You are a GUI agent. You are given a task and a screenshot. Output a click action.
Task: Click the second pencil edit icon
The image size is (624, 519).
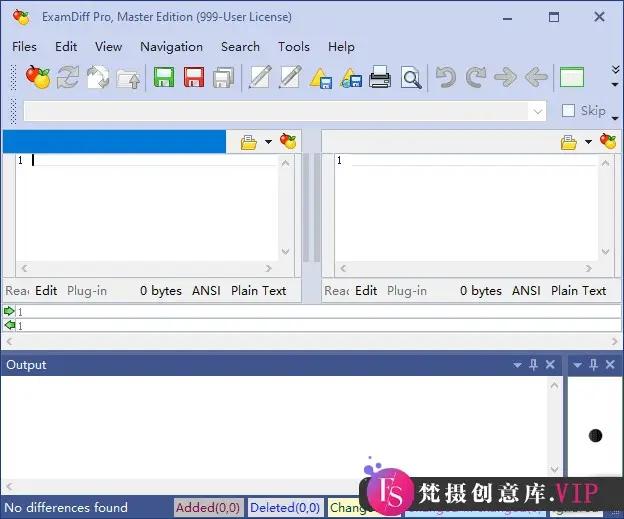[290, 77]
